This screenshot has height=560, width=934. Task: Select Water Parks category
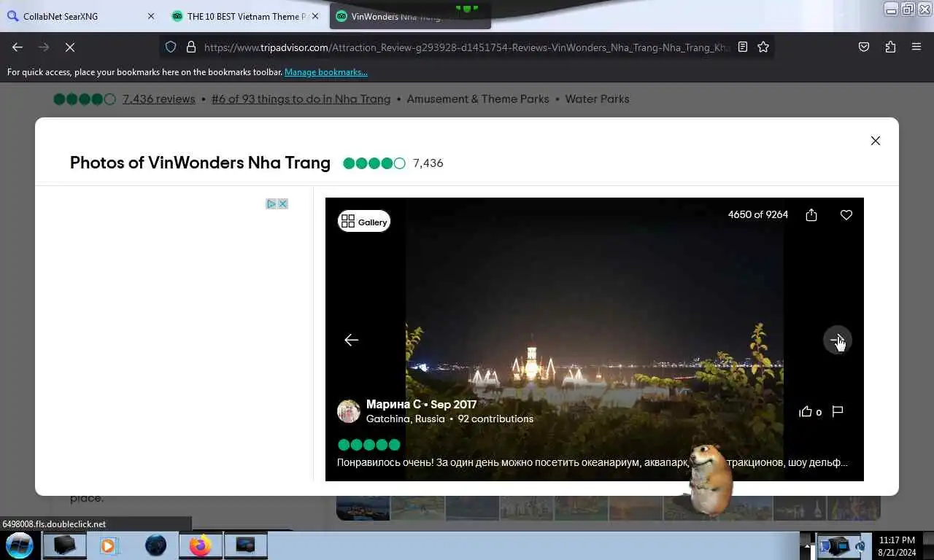(x=597, y=99)
